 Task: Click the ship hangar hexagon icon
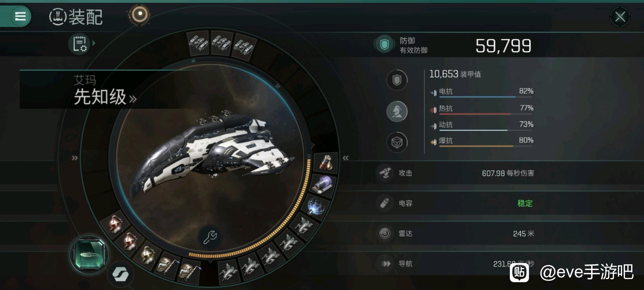point(89,255)
